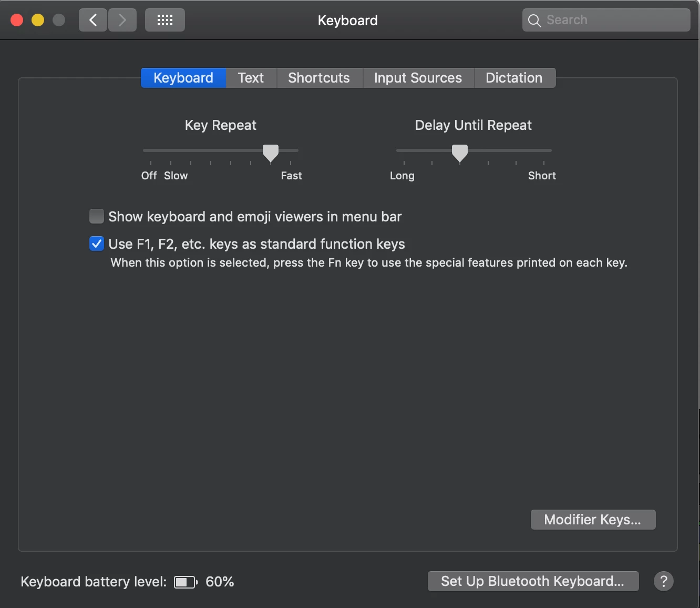Open the Shortcuts tab
The height and width of the screenshot is (608, 700).
pyautogui.click(x=319, y=78)
